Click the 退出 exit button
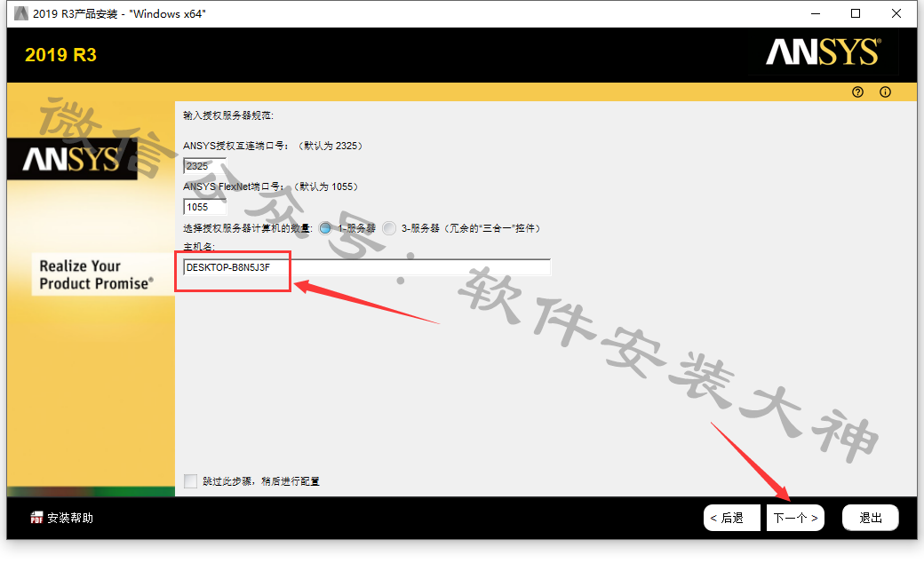This screenshot has width=924, height=579. (x=871, y=518)
